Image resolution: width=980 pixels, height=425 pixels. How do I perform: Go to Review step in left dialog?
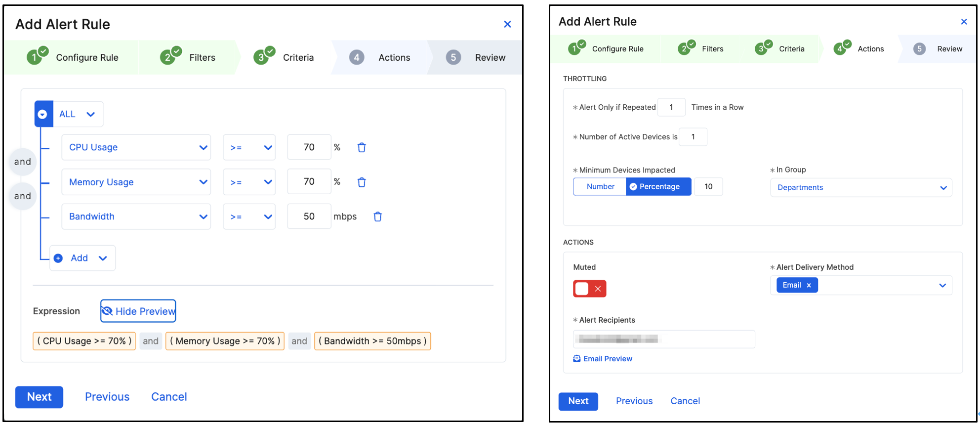pyautogui.click(x=476, y=57)
